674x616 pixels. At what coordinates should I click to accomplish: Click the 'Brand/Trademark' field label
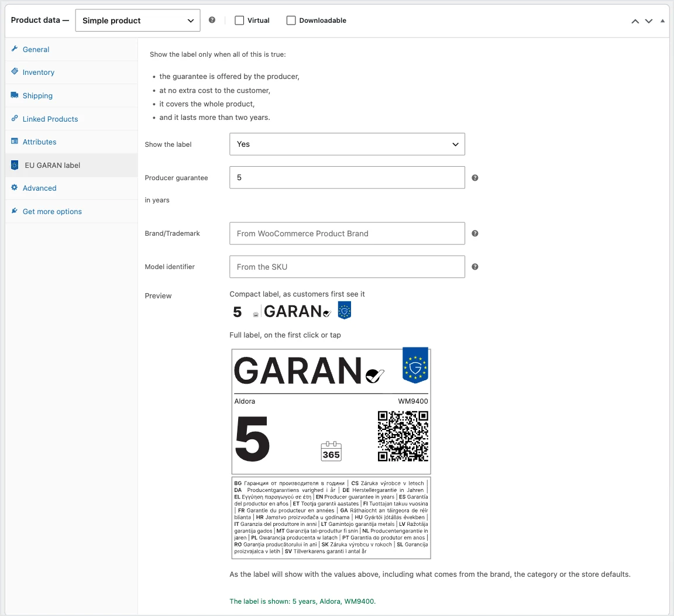point(173,233)
